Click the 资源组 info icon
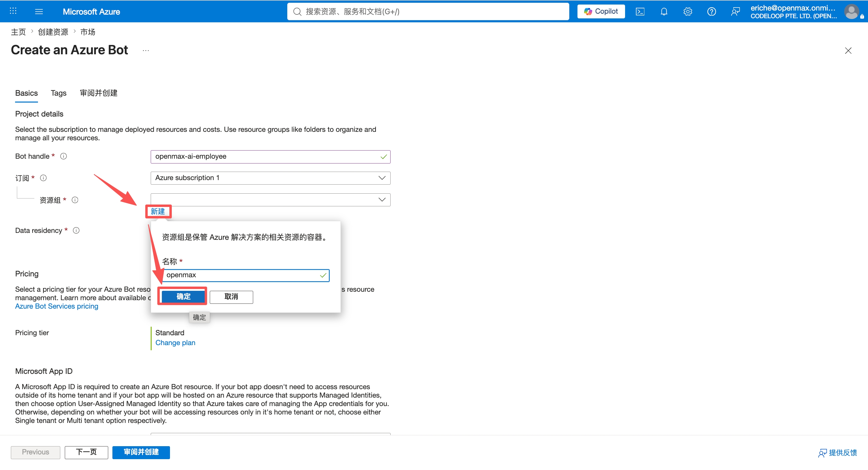The height and width of the screenshot is (470, 868). pos(75,200)
